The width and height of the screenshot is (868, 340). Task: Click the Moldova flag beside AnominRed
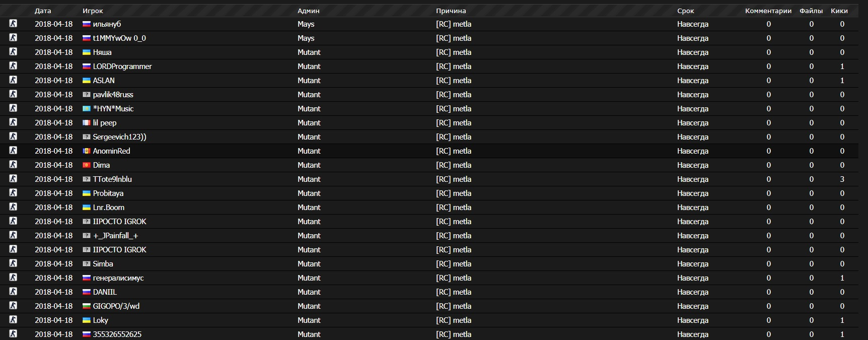point(87,151)
